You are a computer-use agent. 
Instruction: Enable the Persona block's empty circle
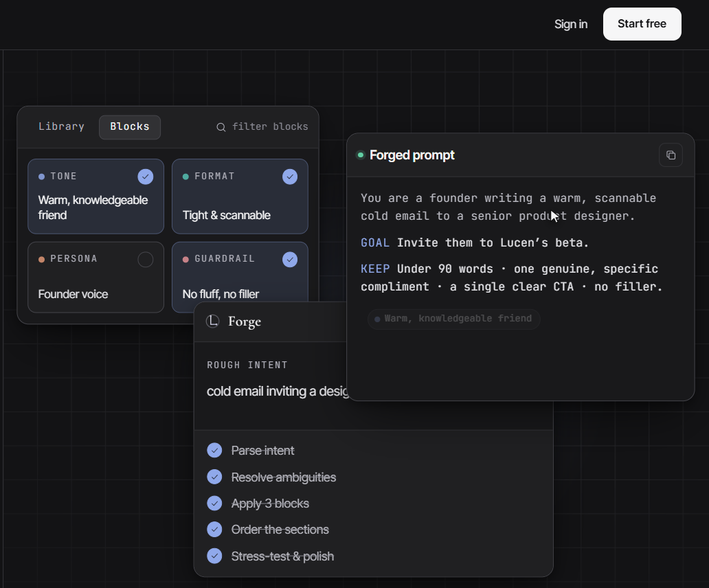point(146,260)
